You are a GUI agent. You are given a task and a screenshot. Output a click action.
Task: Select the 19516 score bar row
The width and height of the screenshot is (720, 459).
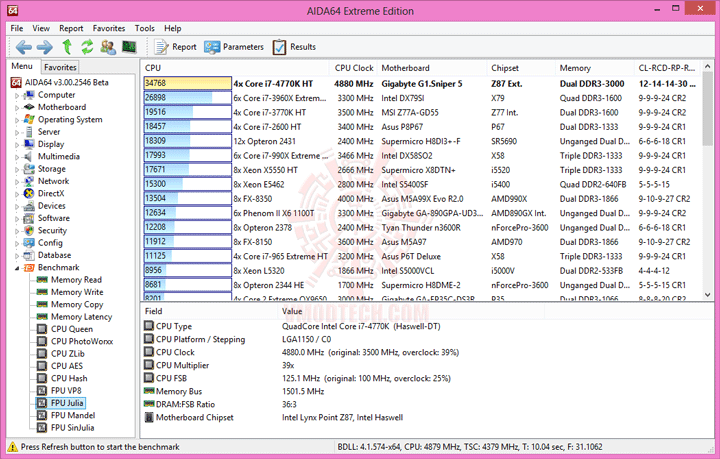tap(187, 112)
